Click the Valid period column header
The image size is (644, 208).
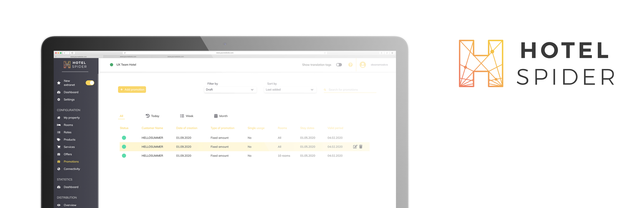click(x=335, y=128)
